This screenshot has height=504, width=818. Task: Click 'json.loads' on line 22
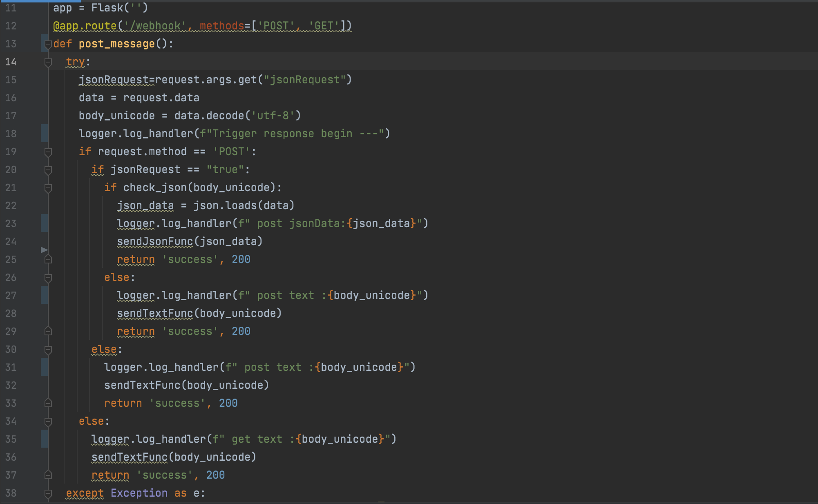[225, 205]
